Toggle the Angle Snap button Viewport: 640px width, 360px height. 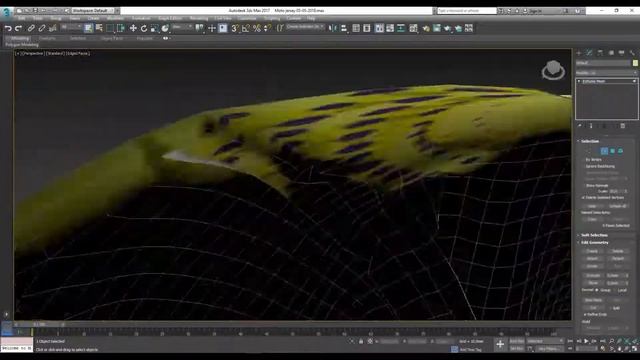(x=246, y=28)
